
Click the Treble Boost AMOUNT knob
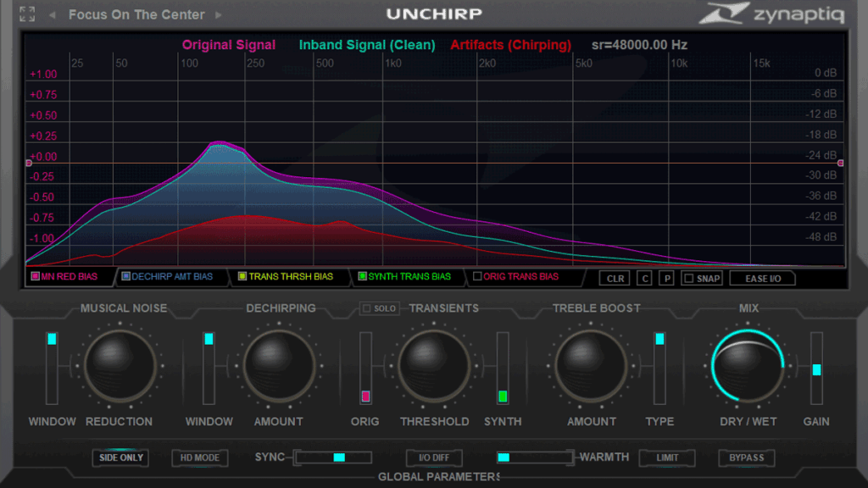591,365
